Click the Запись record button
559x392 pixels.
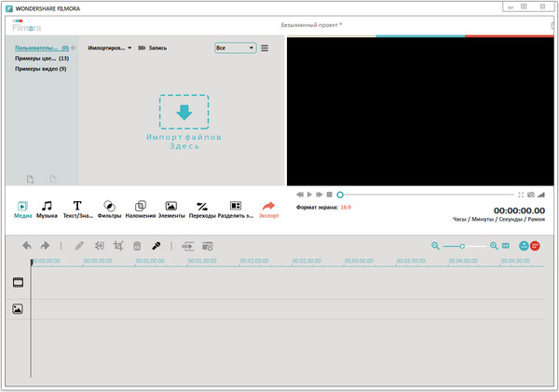coord(152,47)
